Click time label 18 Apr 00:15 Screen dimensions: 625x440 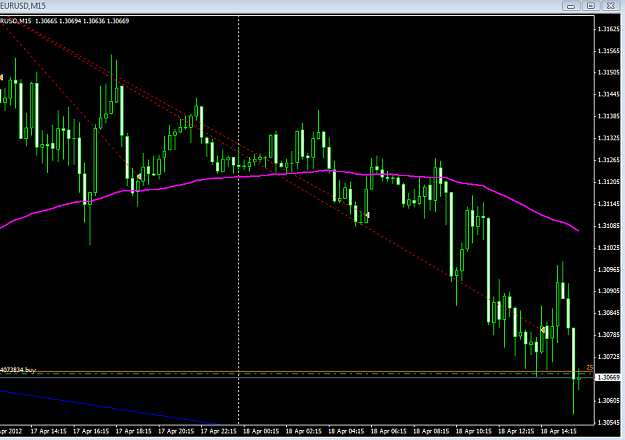click(x=261, y=431)
